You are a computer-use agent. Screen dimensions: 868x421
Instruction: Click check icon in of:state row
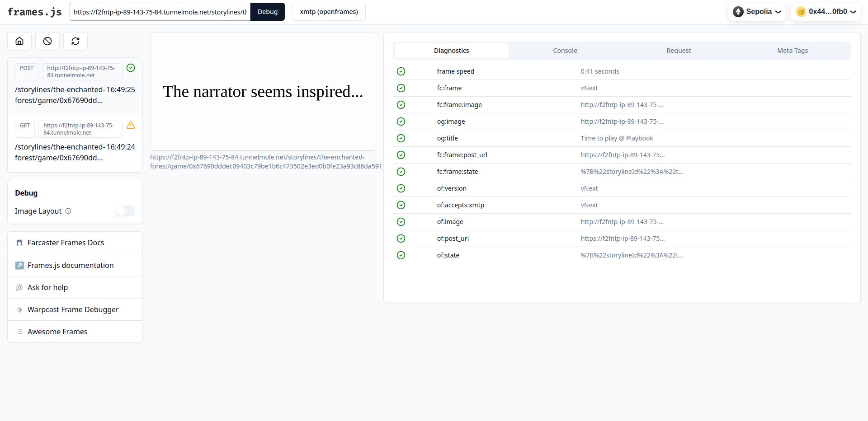pyautogui.click(x=401, y=255)
